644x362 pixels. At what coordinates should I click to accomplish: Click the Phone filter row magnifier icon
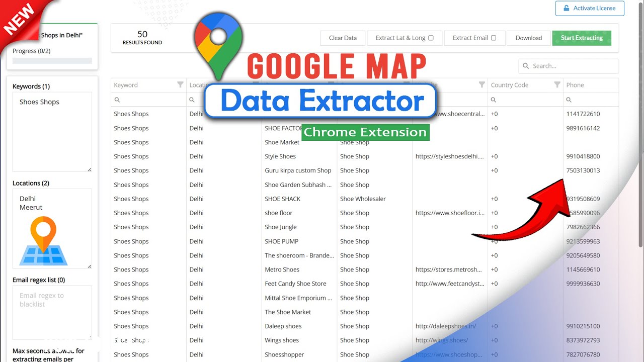569,100
